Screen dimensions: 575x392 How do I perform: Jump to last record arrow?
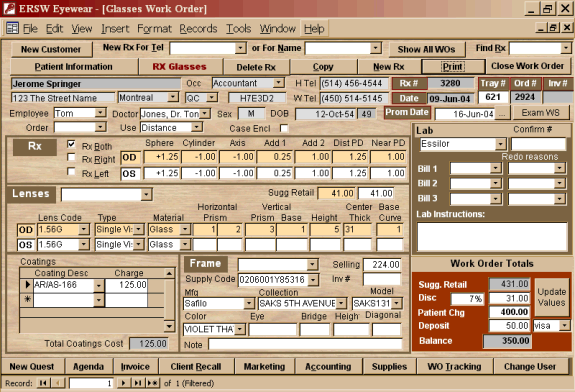[x=138, y=383]
